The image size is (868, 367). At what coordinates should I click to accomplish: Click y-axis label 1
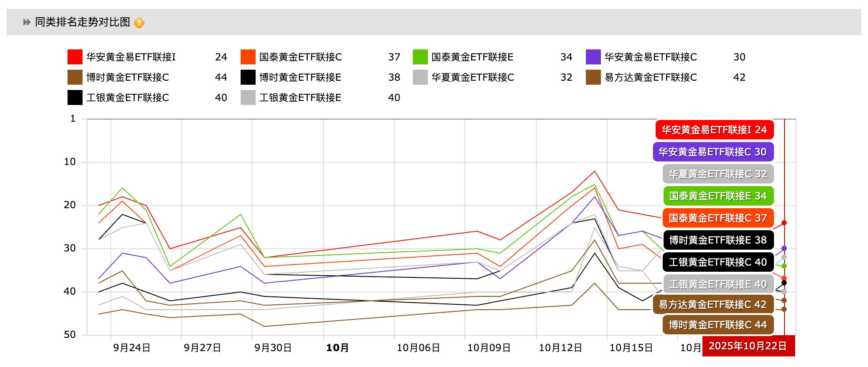pos(73,119)
